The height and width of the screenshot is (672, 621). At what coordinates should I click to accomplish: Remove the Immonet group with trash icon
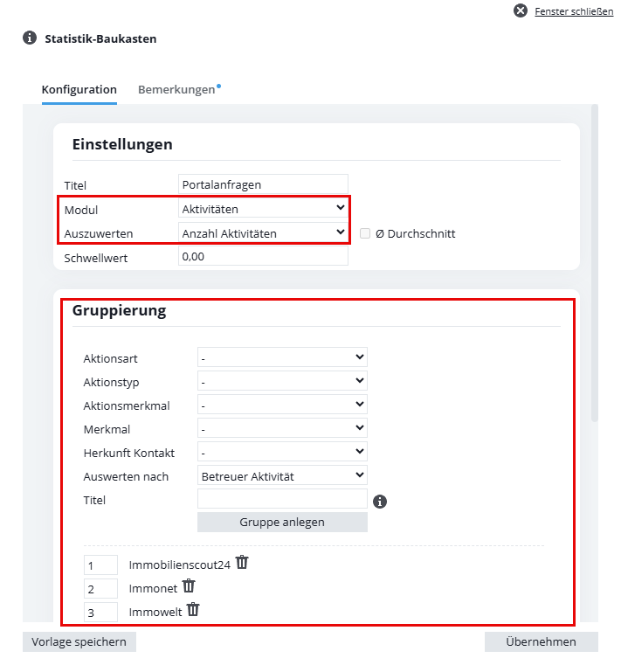(x=188, y=586)
